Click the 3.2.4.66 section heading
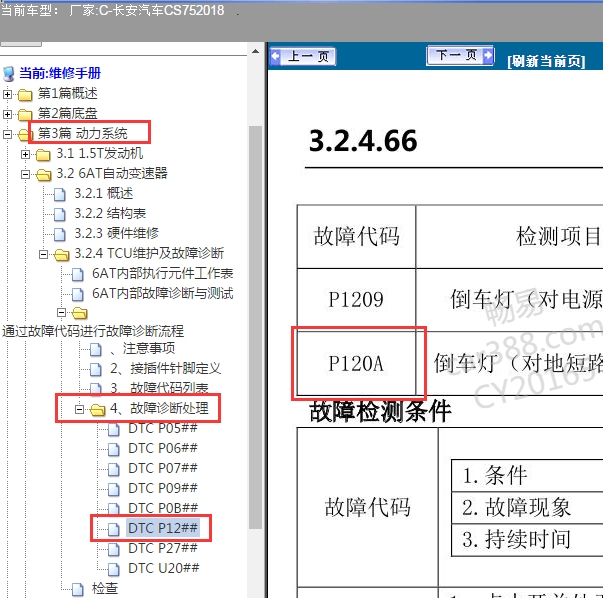Image resolution: width=603 pixels, height=598 pixels. 363,141
